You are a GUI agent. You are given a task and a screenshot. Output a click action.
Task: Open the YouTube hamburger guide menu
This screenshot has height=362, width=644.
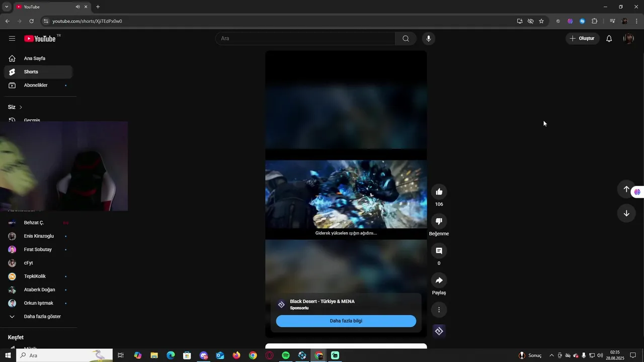click(12, 39)
